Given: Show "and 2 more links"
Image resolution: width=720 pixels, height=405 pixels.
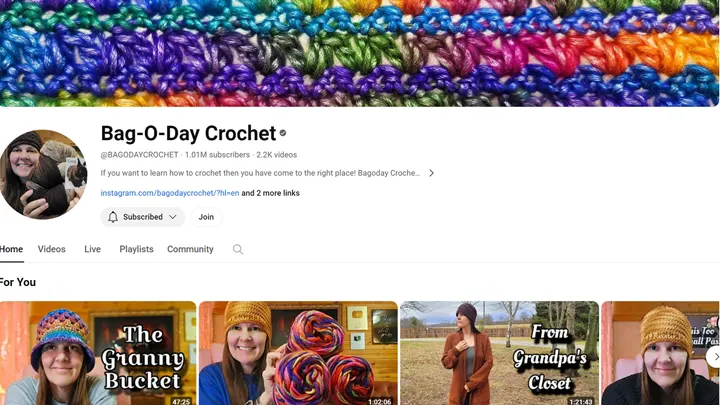Looking at the screenshot, I should click(x=270, y=193).
